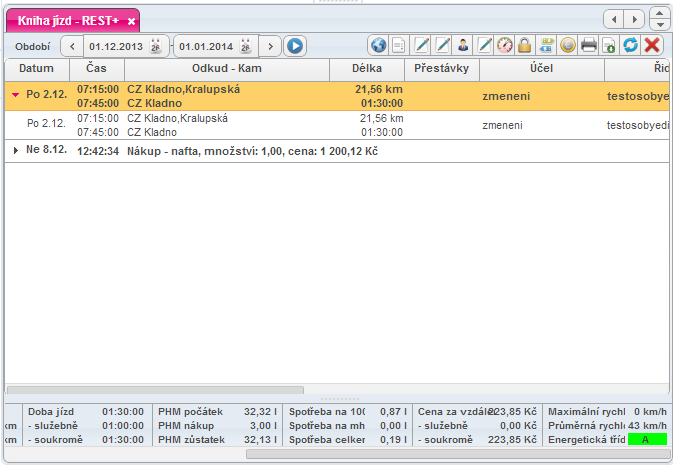Click the '0,19 l' total consumption value
Image resolution: width=673 pixels, height=467 pixels.
click(394, 440)
